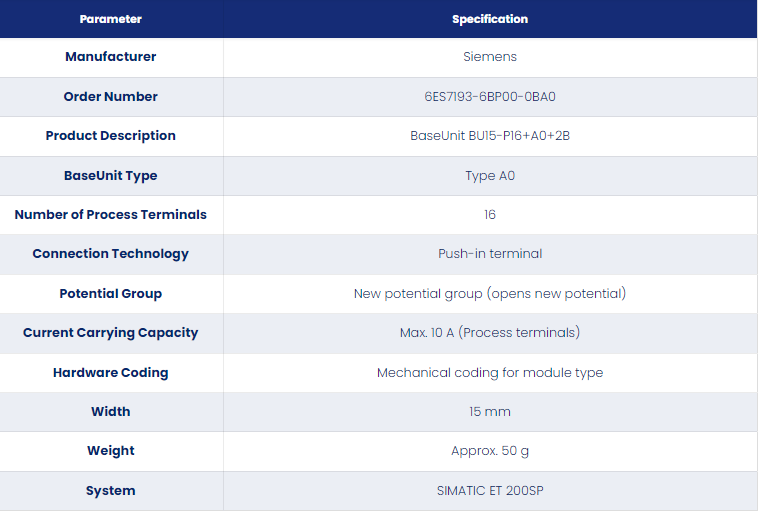758x512 pixels.
Task: Click the 'BaseUnit Type' label
Action: tap(111, 175)
